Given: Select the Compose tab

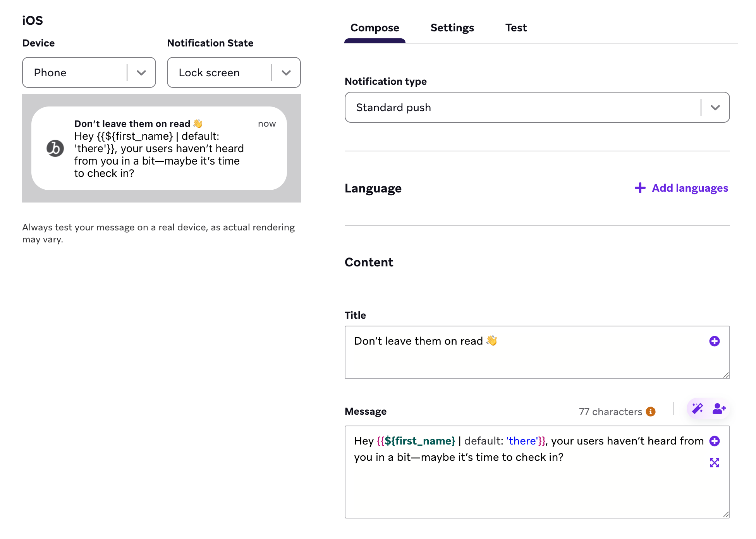Looking at the screenshot, I should tap(374, 27).
